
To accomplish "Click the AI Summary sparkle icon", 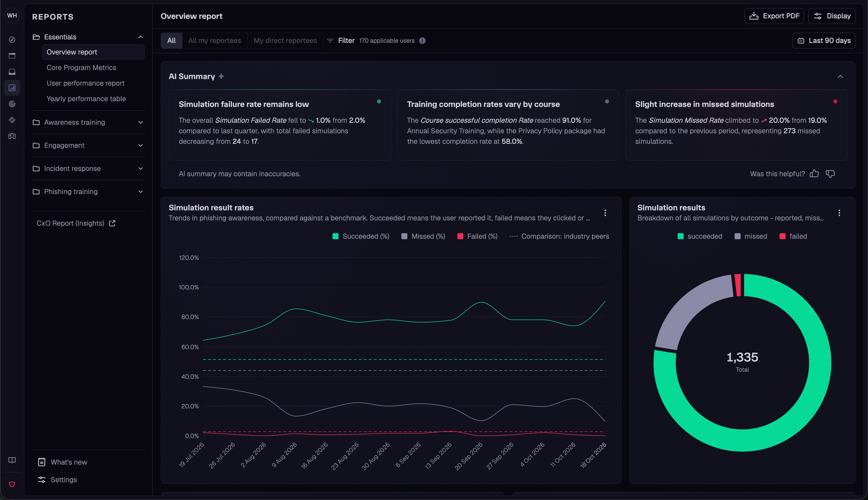I will [221, 76].
